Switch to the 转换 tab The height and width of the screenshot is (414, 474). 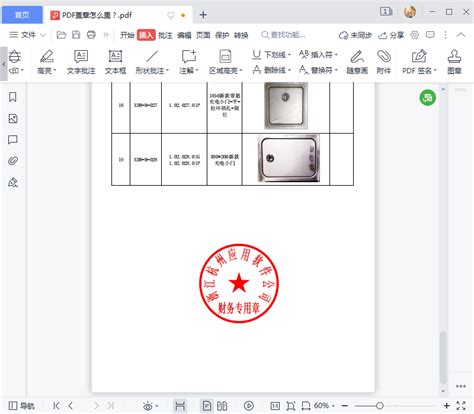click(x=241, y=35)
